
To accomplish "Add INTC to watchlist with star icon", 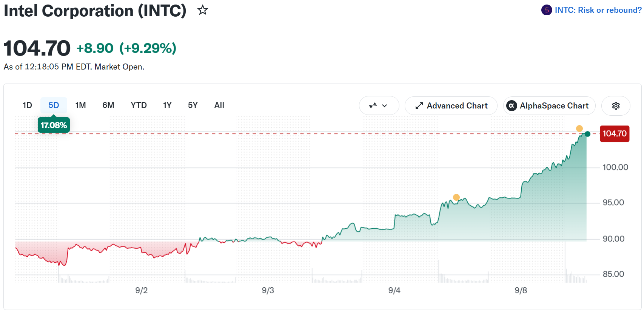I will [x=203, y=10].
